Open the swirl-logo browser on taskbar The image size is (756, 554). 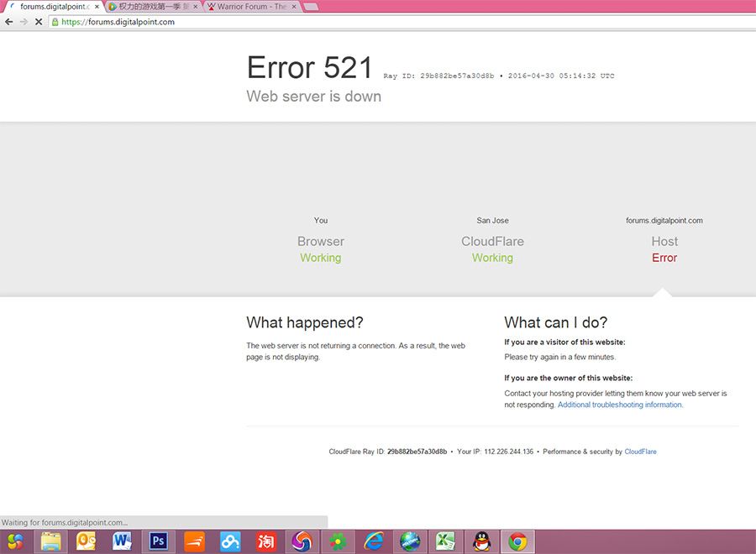point(302,542)
